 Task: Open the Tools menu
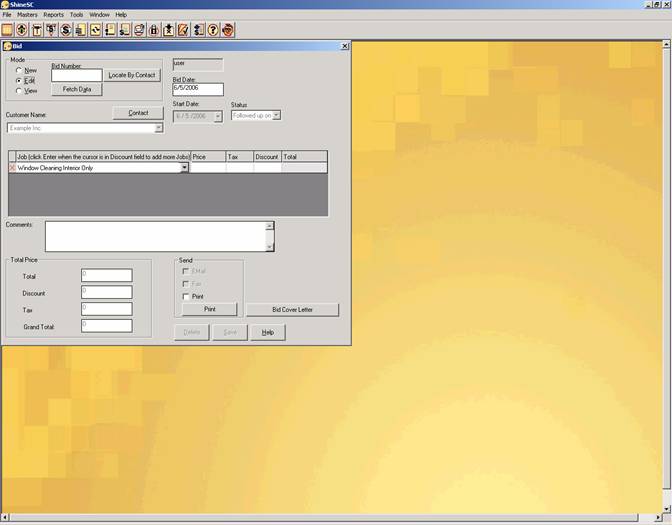tap(76, 15)
